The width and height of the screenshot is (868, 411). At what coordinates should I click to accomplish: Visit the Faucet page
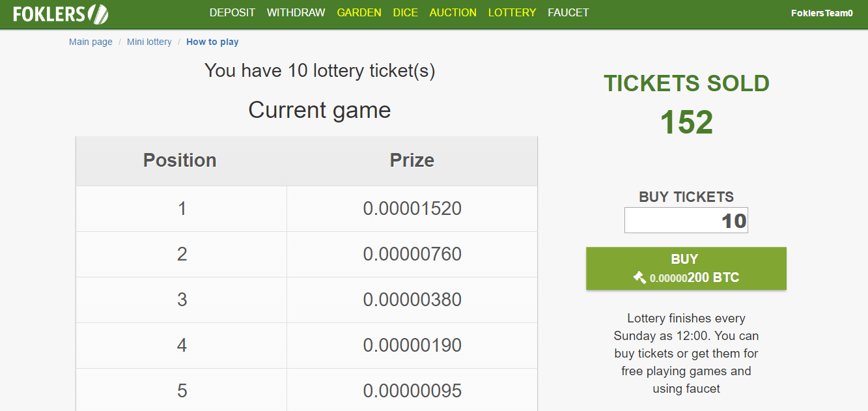point(568,12)
